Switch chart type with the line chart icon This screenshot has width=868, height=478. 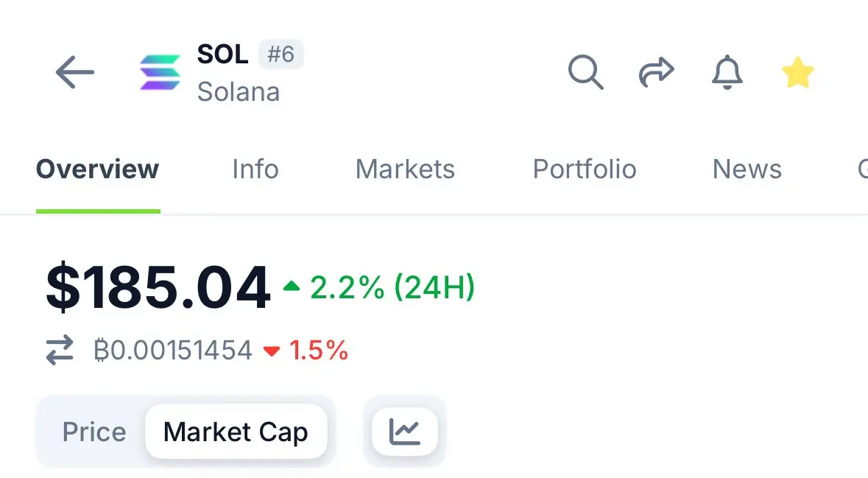405,432
